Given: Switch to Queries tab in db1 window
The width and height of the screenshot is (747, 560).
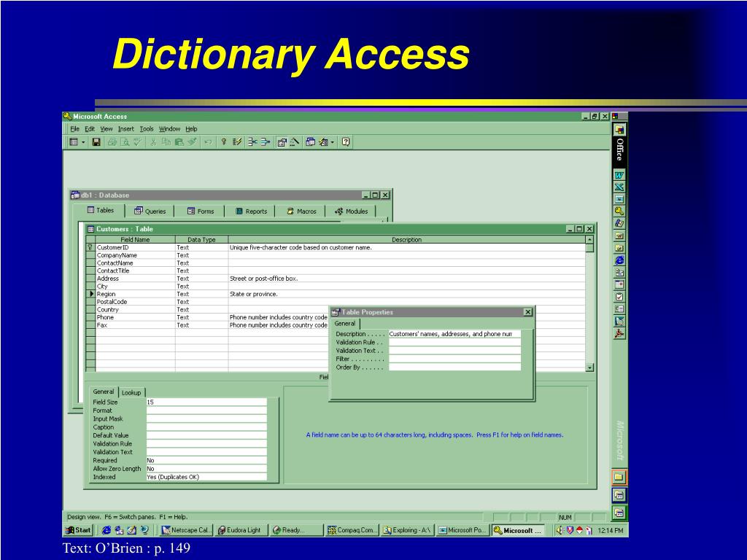Looking at the screenshot, I should [x=150, y=211].
